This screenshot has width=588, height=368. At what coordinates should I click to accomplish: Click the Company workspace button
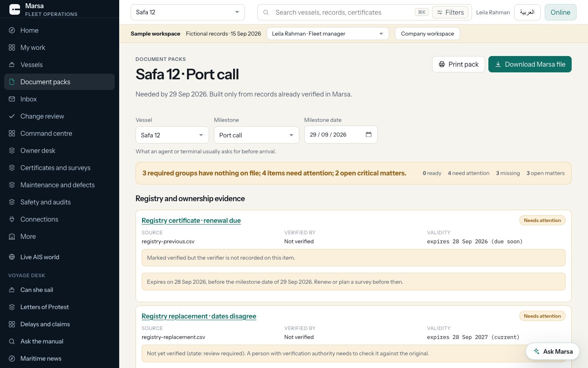coord(428,34)
